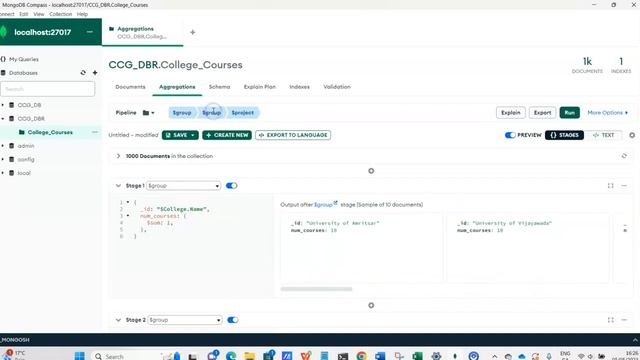Click the Run button

click(569, 113)
